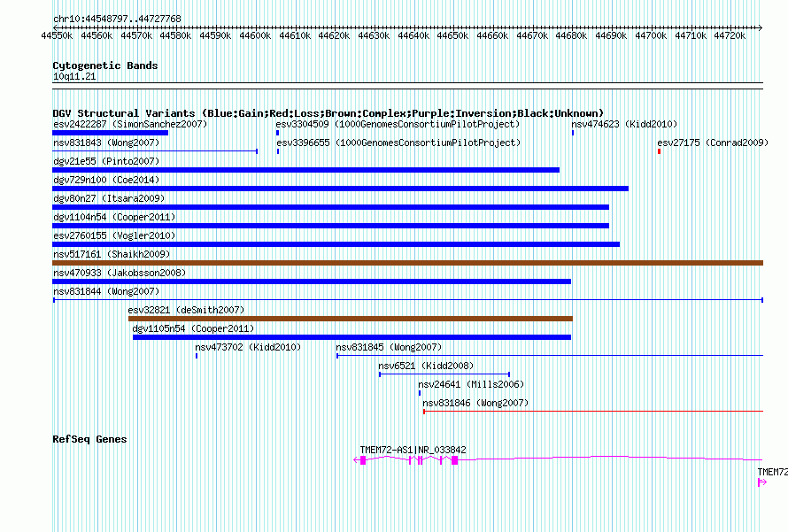Viewport: 788px width, 532px height.
Task: Select nsv470933 (Jakobsson2008) label
Action: click(x=120, y=273)
